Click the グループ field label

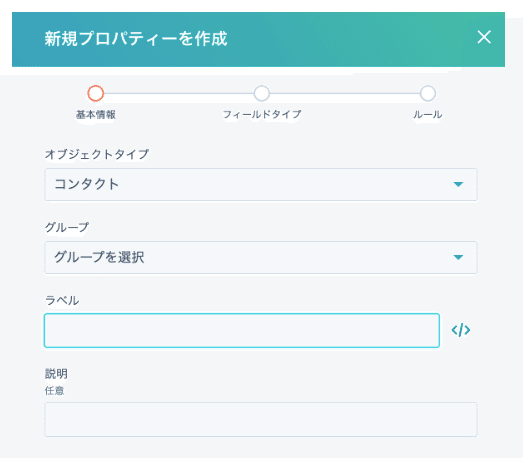[67, 227]
